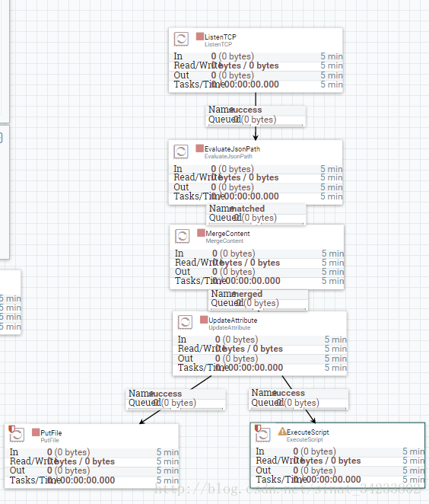Click the stopped status square beside MergeContent
This screenshot has width=429, height=504.
[201, 233]
